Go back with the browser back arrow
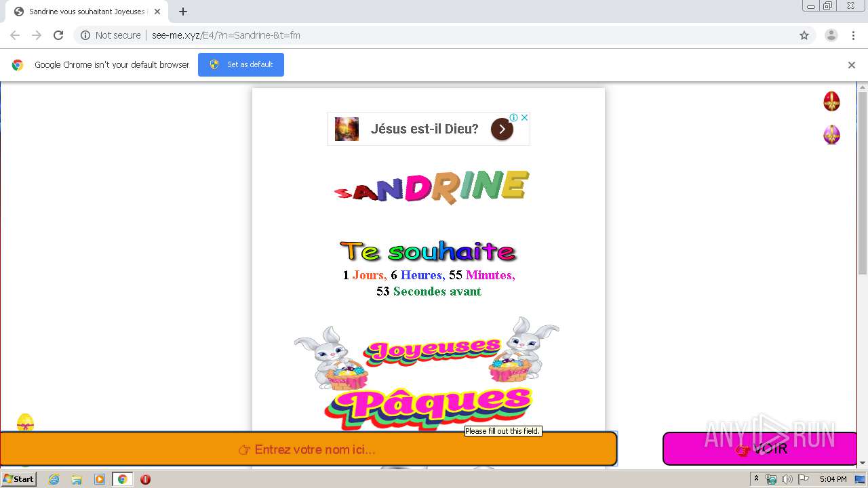 tap(15, 35)
